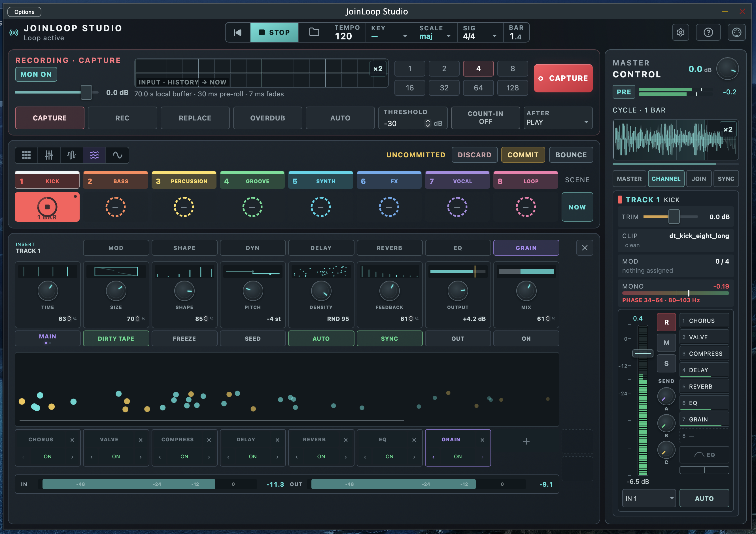
Task: Select the waves view icon
Action: coord(95,155)
